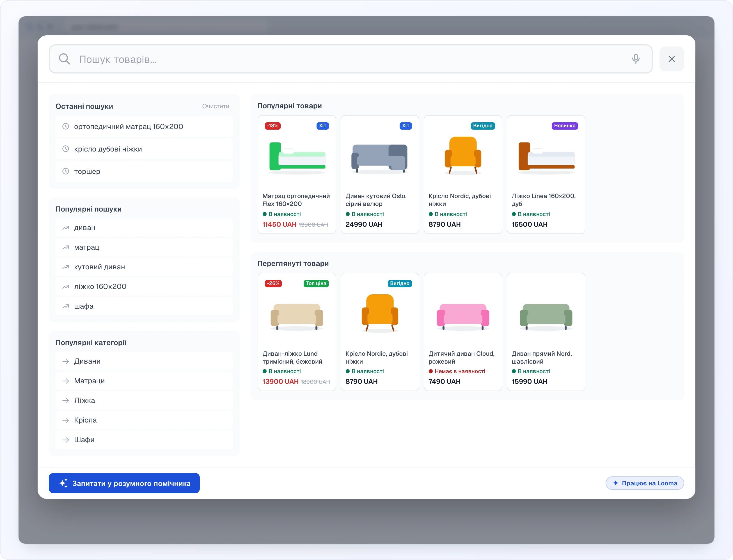Click sparkle icon on assistant button

coord(63,483)
